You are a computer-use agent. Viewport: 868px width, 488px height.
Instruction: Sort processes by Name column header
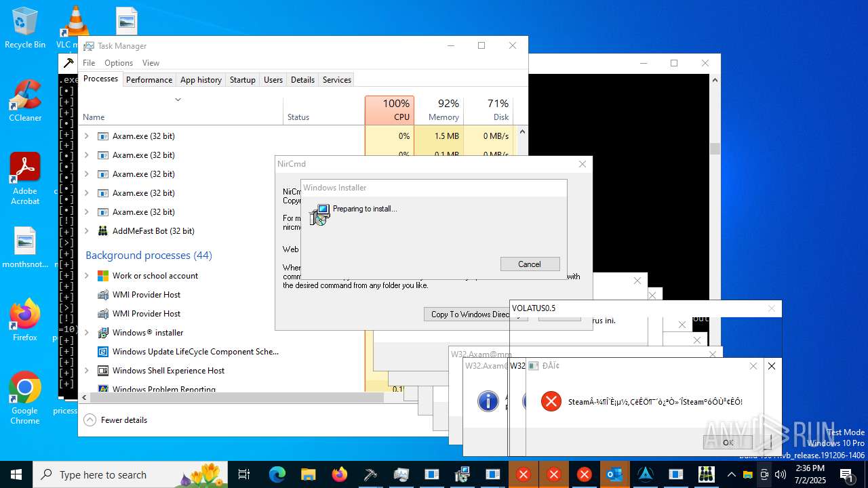[180, 110]
